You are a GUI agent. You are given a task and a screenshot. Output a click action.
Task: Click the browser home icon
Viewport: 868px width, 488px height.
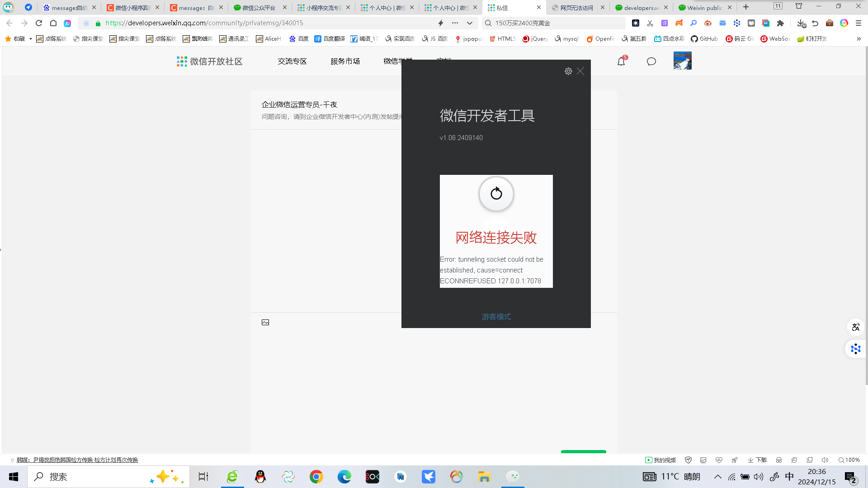coord(53,23)
